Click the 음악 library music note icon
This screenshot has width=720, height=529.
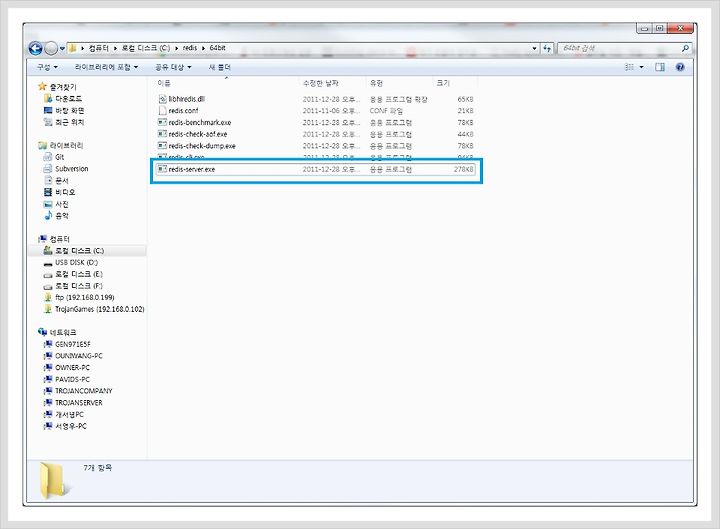(x=48, y=216)
